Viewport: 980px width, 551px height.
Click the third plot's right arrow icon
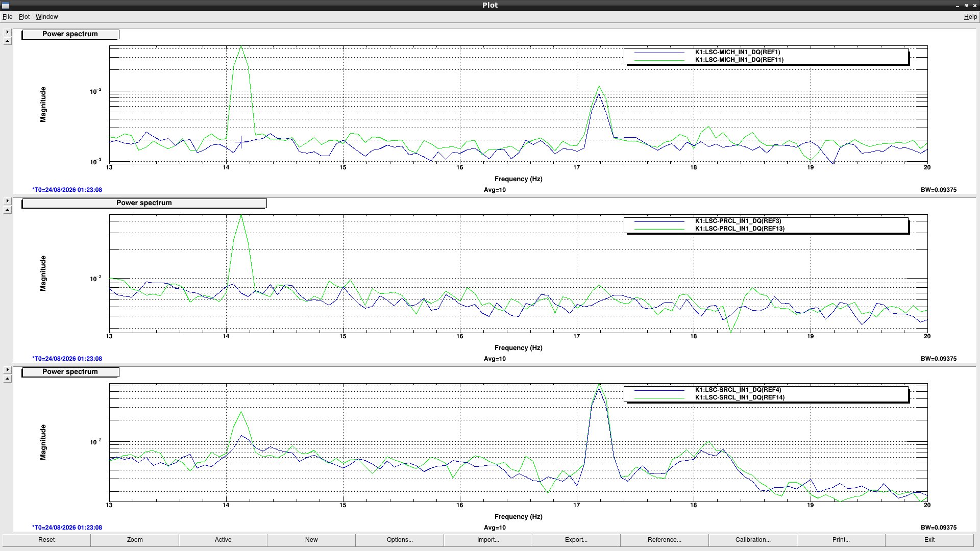7,370
